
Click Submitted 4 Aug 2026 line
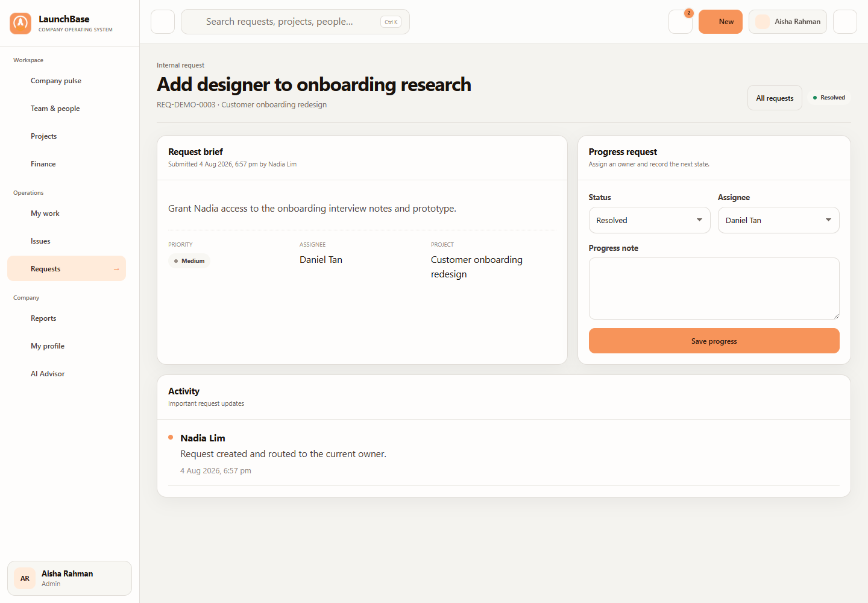point(232,164)
